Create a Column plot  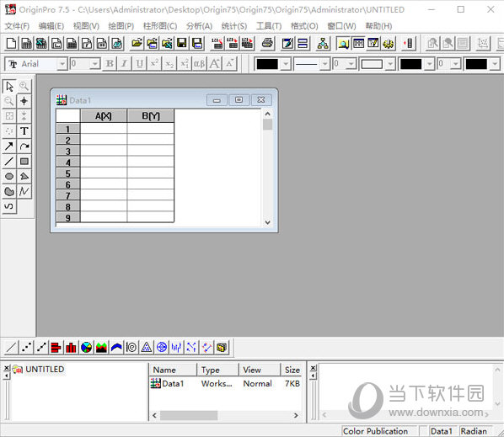pos(72,348)
